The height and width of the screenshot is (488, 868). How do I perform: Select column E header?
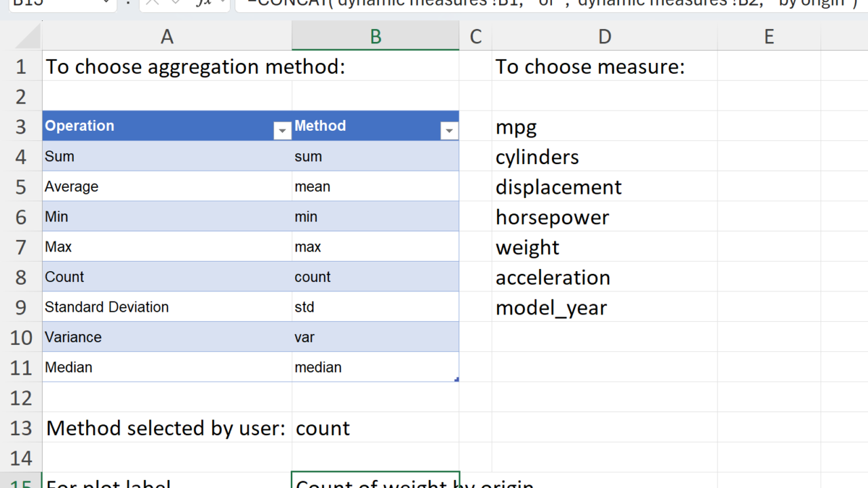768,37
